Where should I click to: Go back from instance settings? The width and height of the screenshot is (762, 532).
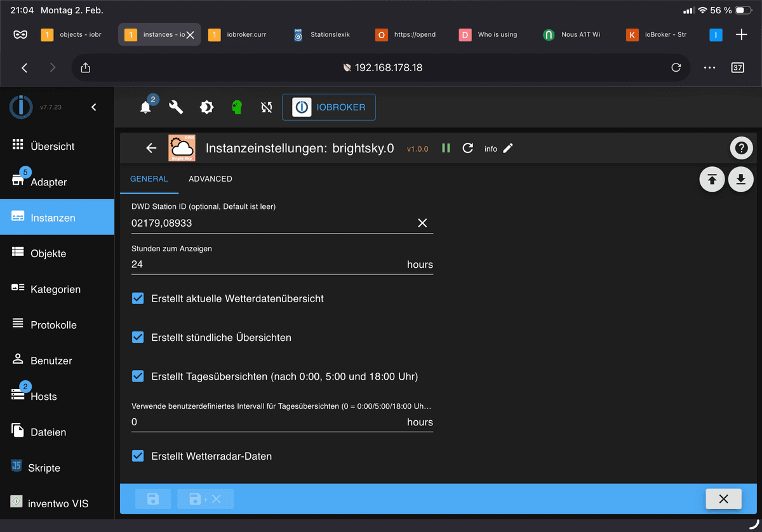click(x=151, y=148)
